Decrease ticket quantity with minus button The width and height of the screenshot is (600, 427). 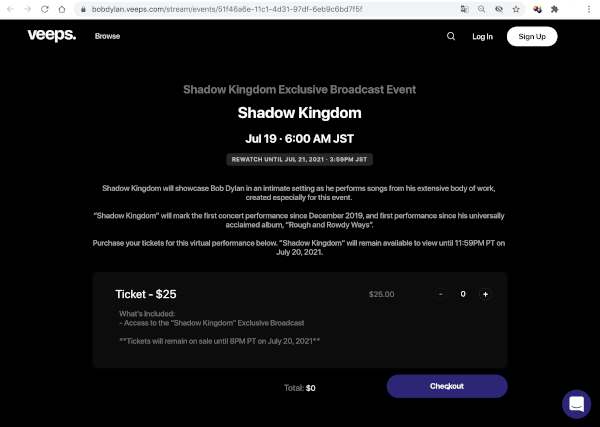(440, 294)
